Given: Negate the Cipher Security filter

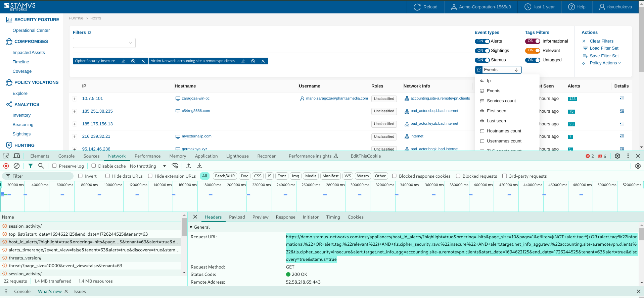Looking at the screenshot, I should (133, 61).
